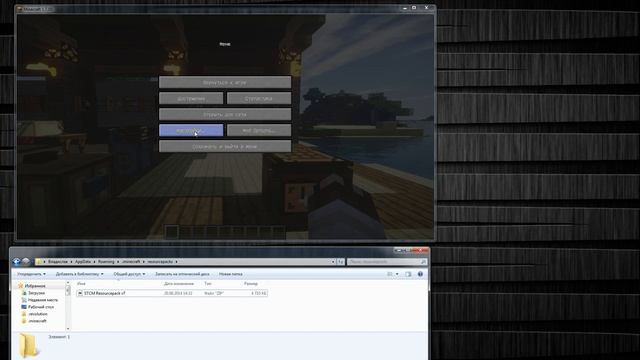Click the STCM Resourcepack file's zip icon

80,293
